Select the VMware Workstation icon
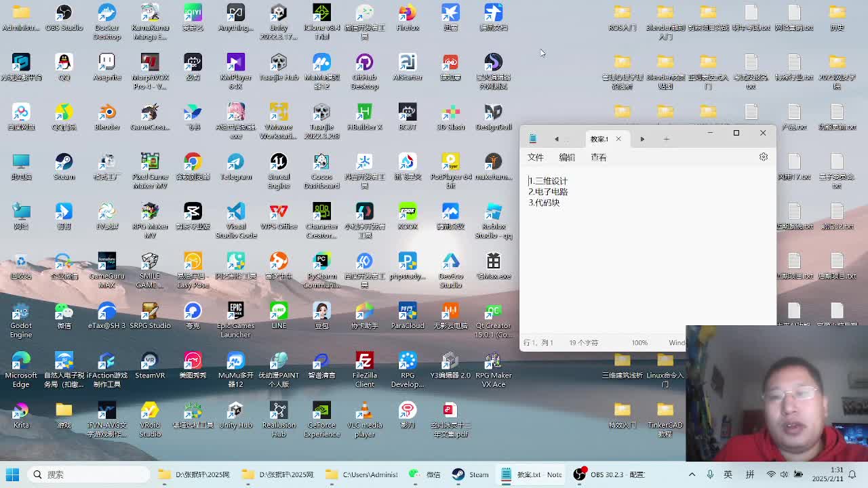 279,121
